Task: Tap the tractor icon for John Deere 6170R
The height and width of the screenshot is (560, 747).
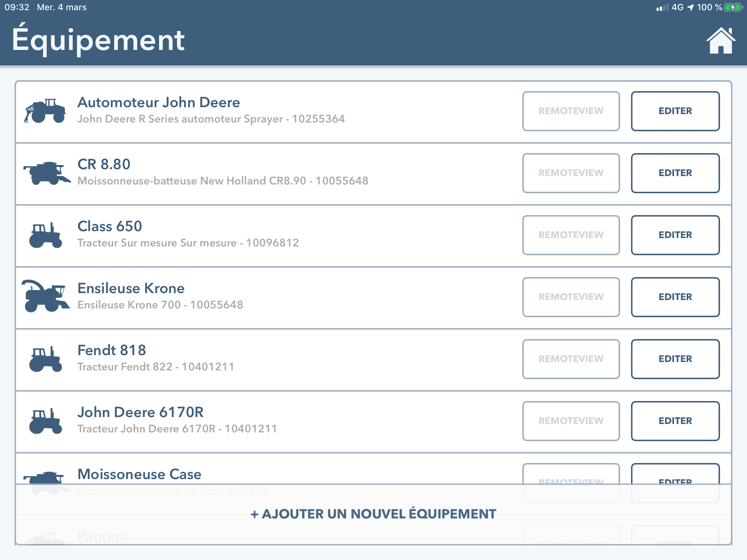Action: coord(45,421)
